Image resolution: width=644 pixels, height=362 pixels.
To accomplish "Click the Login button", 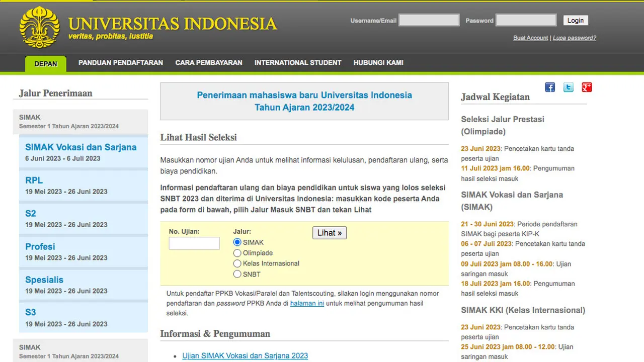I will tap(575, 20).
